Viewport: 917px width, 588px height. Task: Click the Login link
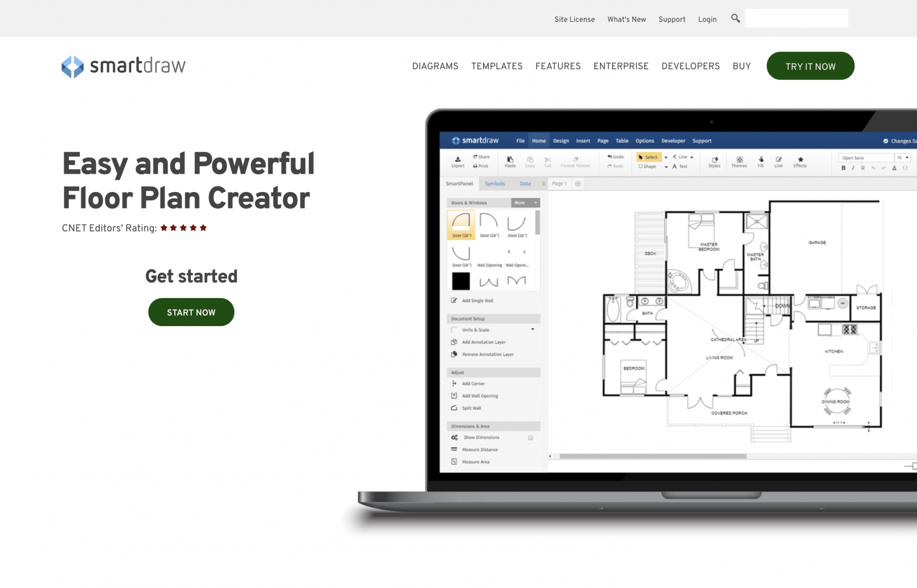point(707,19)
